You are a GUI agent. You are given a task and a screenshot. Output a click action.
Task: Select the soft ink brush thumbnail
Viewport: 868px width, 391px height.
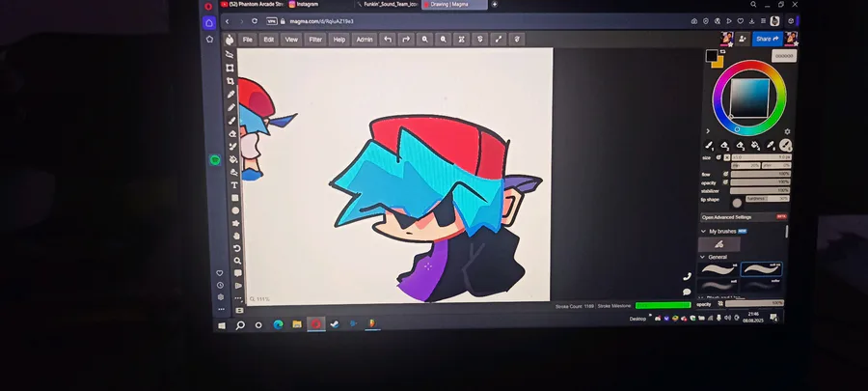point(761,269)
